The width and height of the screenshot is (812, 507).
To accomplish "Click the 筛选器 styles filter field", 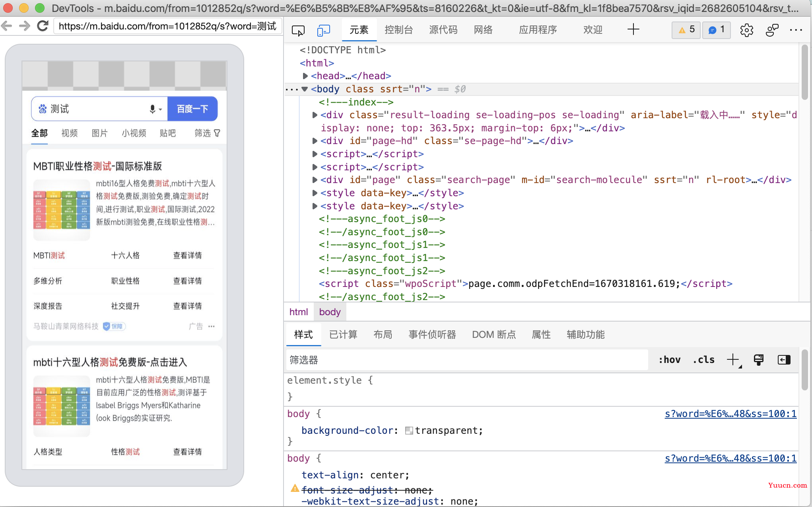I will pos(467,360).
